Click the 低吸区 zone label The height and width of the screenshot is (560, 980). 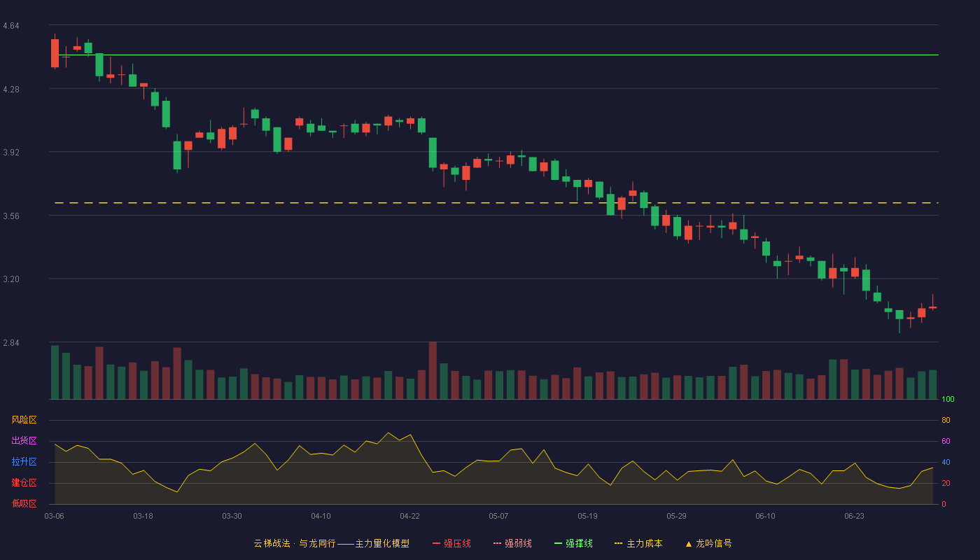tap(24, 503)
